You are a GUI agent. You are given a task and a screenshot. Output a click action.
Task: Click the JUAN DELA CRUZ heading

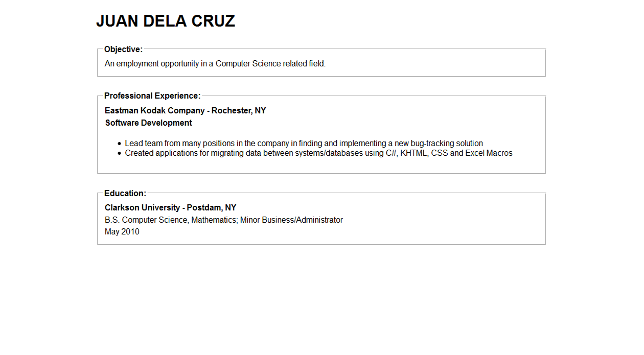[x=166, y=21]
